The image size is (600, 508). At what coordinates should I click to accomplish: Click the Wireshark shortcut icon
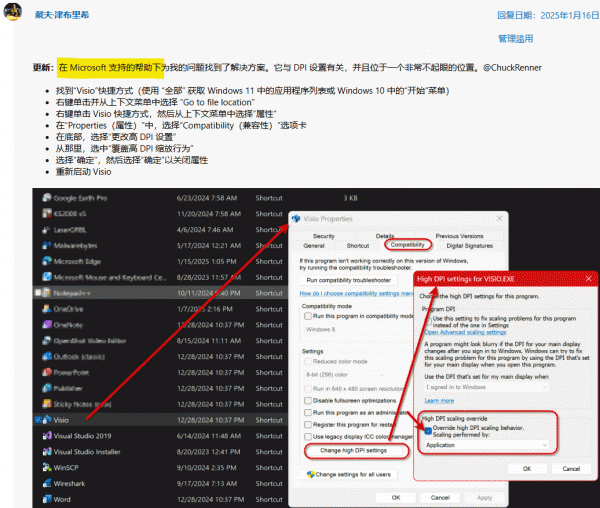[47, 484]
